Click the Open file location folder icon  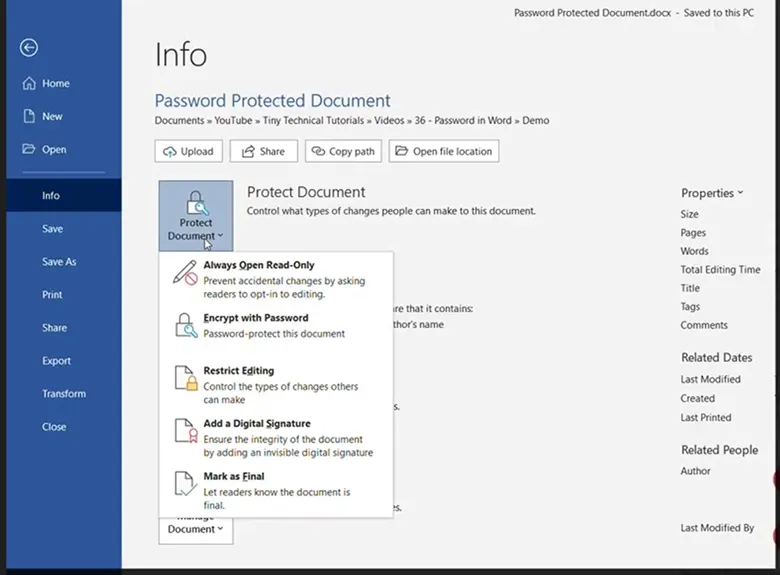pos(401,151)
